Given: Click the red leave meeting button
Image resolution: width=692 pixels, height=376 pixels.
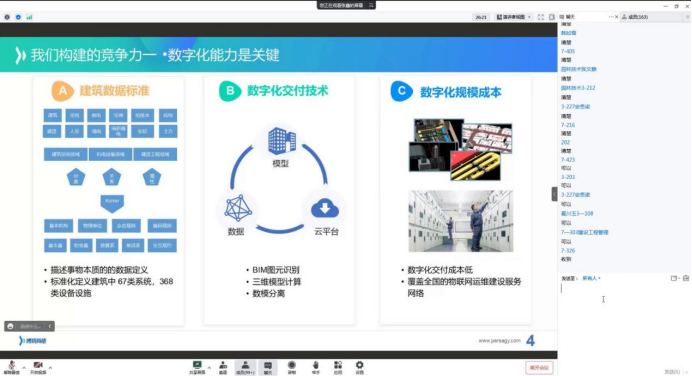Looking at the screenshot, I should point(539,368).
